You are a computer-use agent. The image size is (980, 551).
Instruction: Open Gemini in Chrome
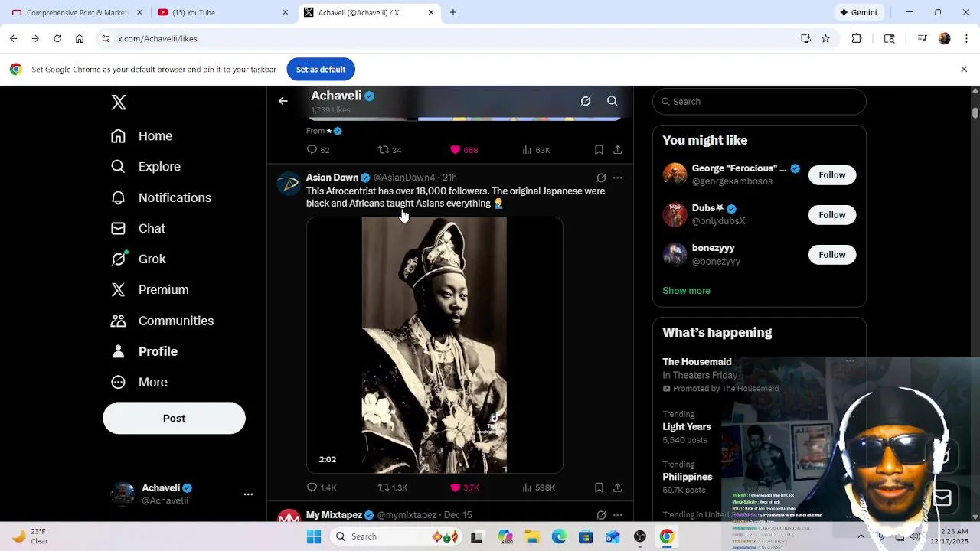point(859,12)
